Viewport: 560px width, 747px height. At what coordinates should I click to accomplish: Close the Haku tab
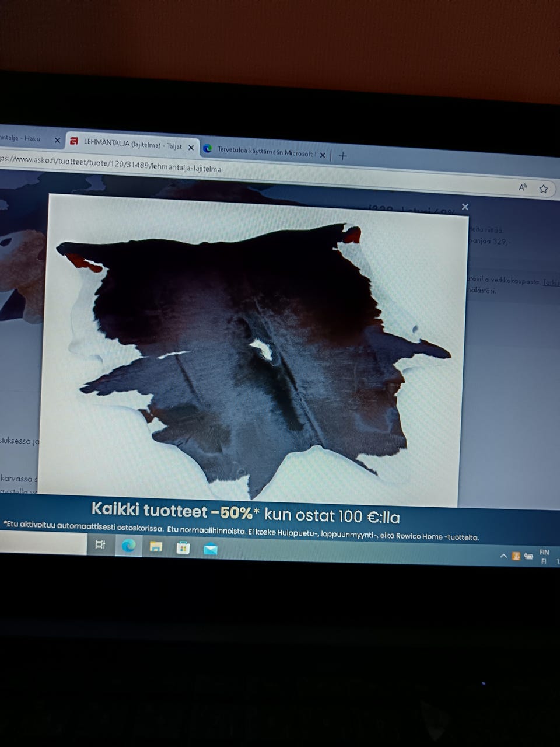point(57,140)
